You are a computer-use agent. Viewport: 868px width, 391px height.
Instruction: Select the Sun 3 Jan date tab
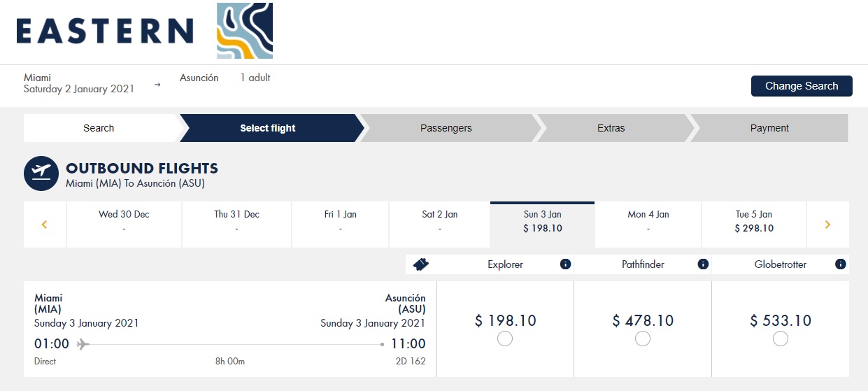[543, 225]
